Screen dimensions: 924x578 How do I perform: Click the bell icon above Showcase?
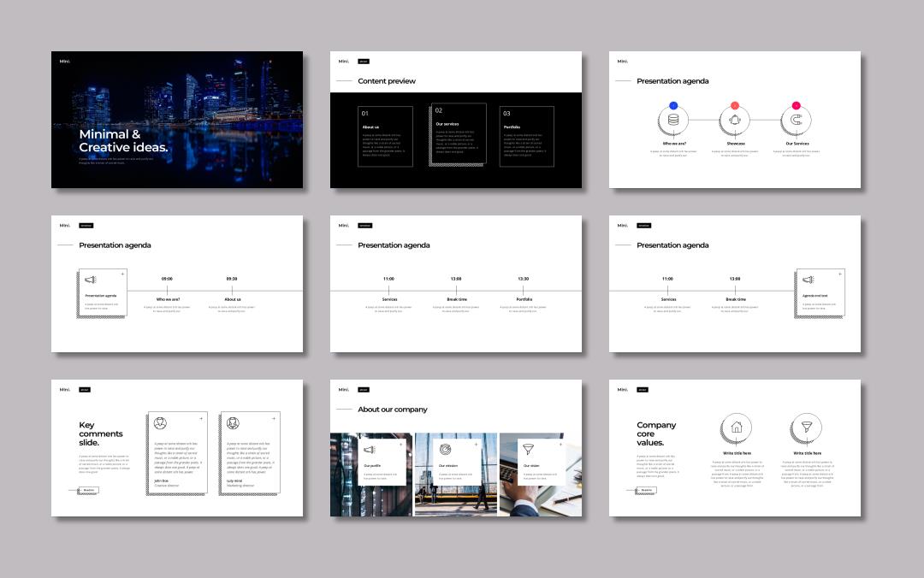[x=735, y=121]
